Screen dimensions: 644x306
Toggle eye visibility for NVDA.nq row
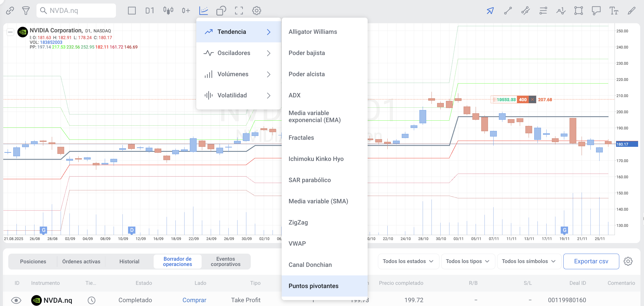pyautogui.click(x=16, y=300)
